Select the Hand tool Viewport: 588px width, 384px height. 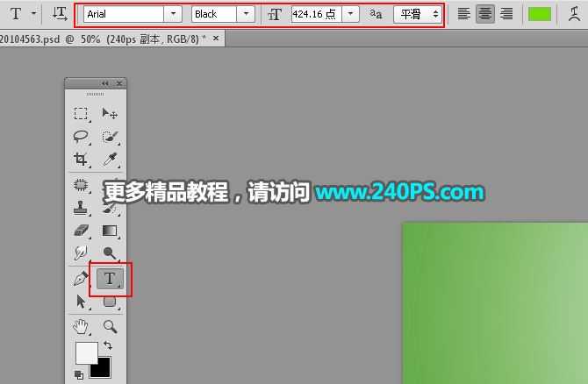coord(81,327)
